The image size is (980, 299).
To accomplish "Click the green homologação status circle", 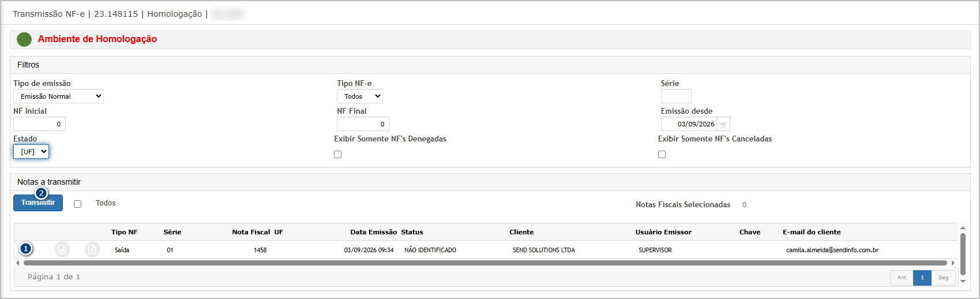I will click(24, 39).
